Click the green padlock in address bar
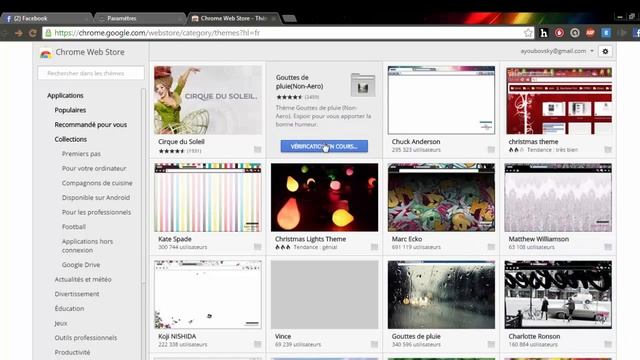Viewport: 640px width, 360px height. (48, 33)
